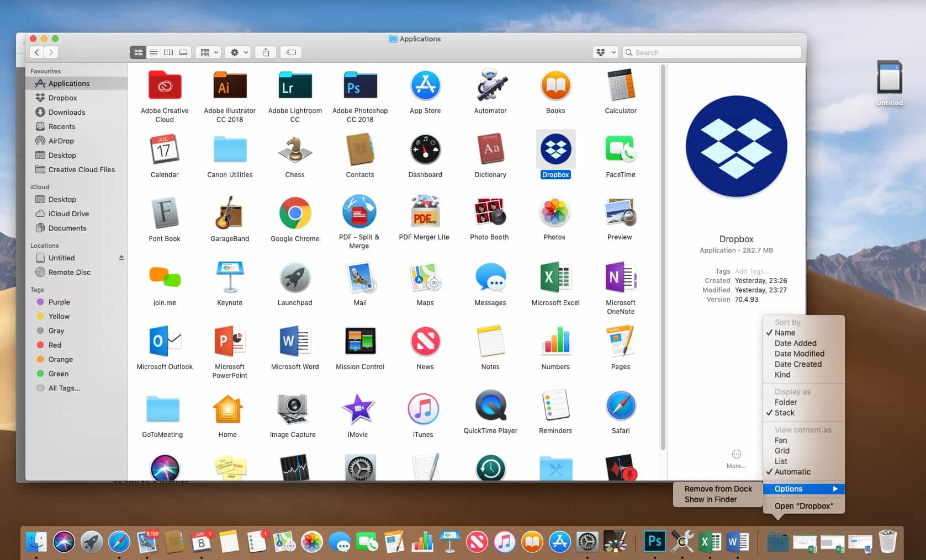This screenshot has height=560, width=926.
Task: Select Adobe Lightroom CC icon
Action: [295, 86]
